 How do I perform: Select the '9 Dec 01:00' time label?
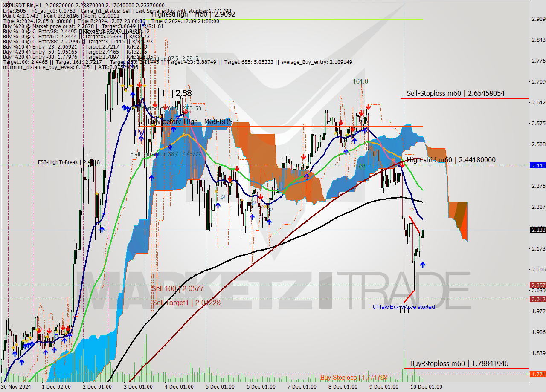point(384,387)
